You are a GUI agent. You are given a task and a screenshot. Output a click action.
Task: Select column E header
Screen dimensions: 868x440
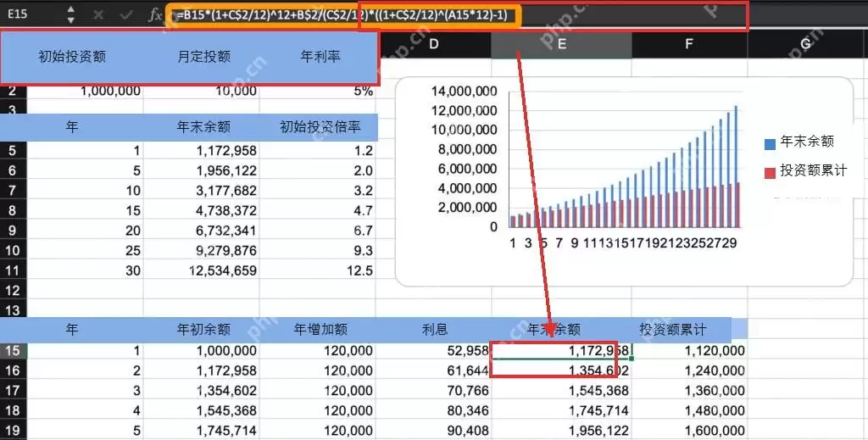coord(561,44)
